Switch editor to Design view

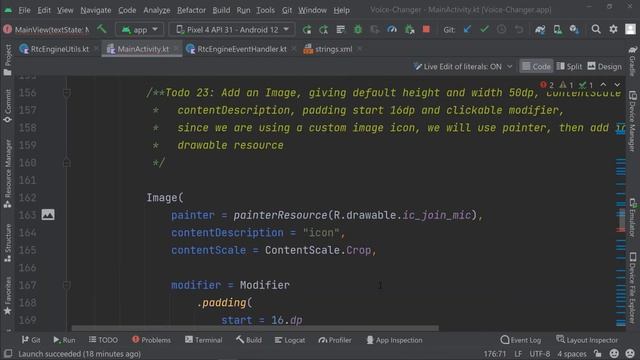604,67
